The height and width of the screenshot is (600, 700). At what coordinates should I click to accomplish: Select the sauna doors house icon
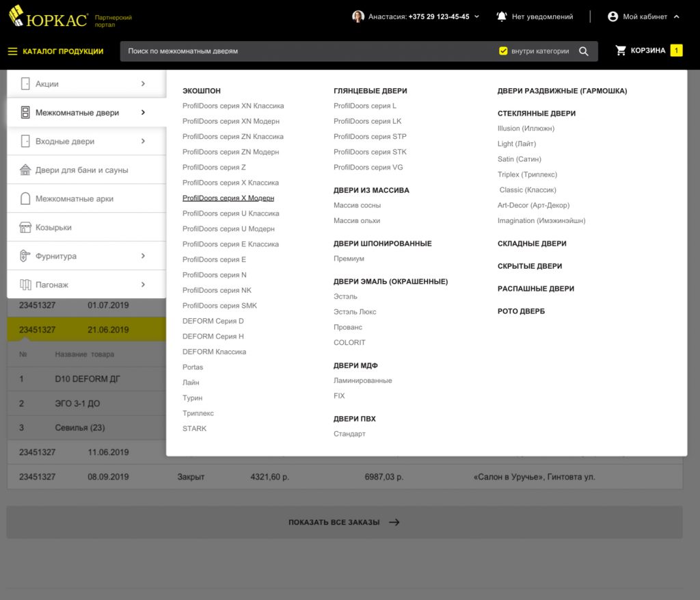tap(25, 170)
